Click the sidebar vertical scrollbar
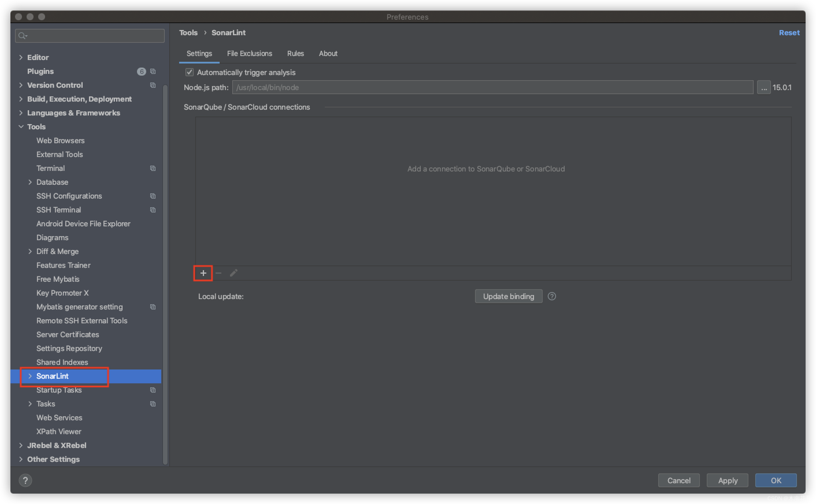 tap(165, 273)
